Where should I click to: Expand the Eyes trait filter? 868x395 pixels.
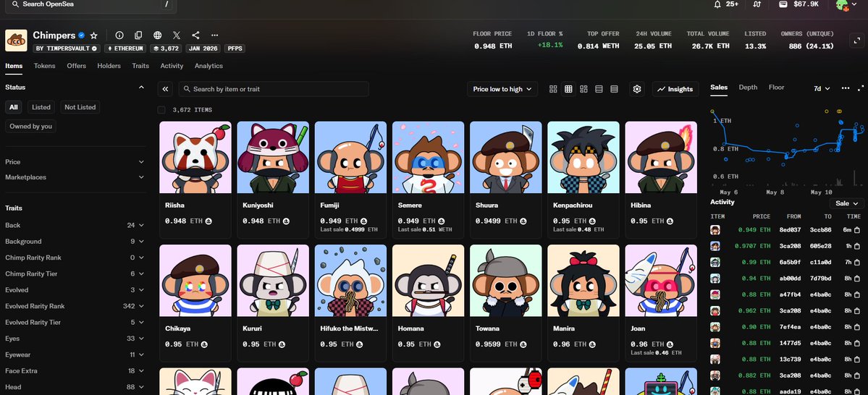pyautogui.click(x=75, y=339)
